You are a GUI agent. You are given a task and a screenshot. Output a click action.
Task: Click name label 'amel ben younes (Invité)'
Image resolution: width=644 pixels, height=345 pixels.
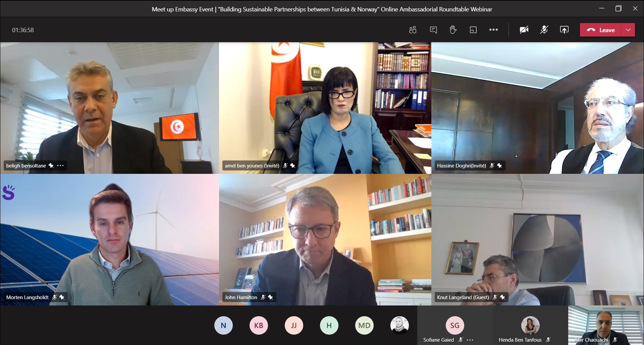tap(252, 165)
